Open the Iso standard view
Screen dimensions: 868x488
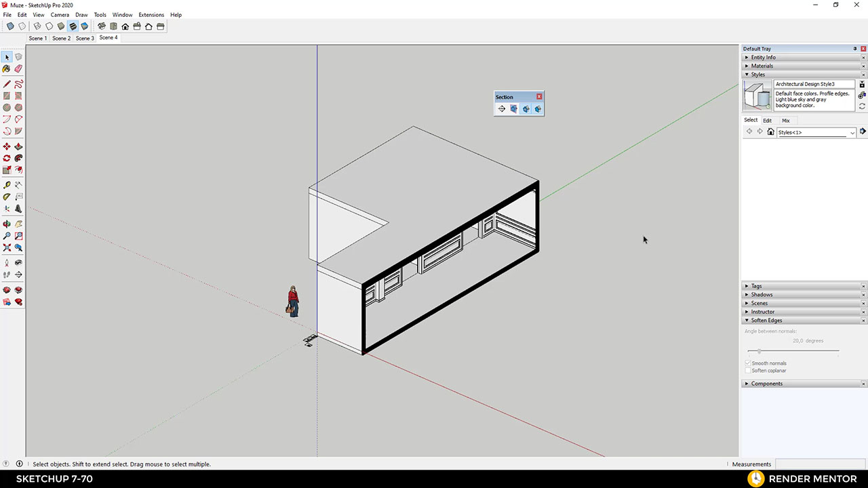point(101,26)
